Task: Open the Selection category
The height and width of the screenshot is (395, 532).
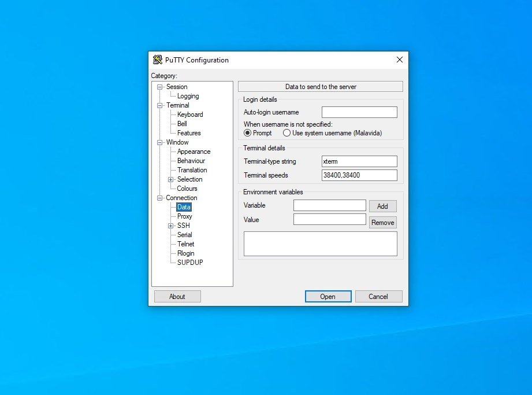Action: coord(189,179)
